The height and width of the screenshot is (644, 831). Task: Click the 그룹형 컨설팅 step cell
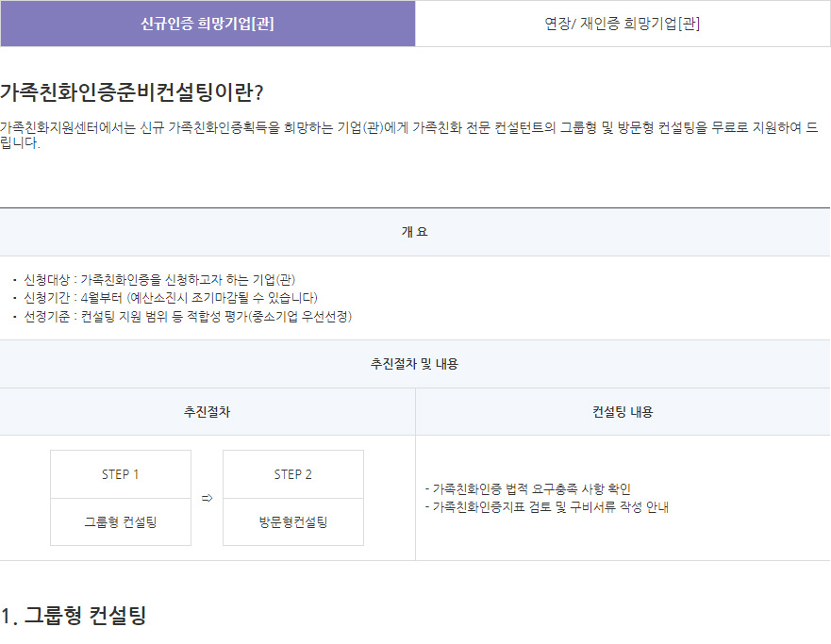[x=121, y=522]
